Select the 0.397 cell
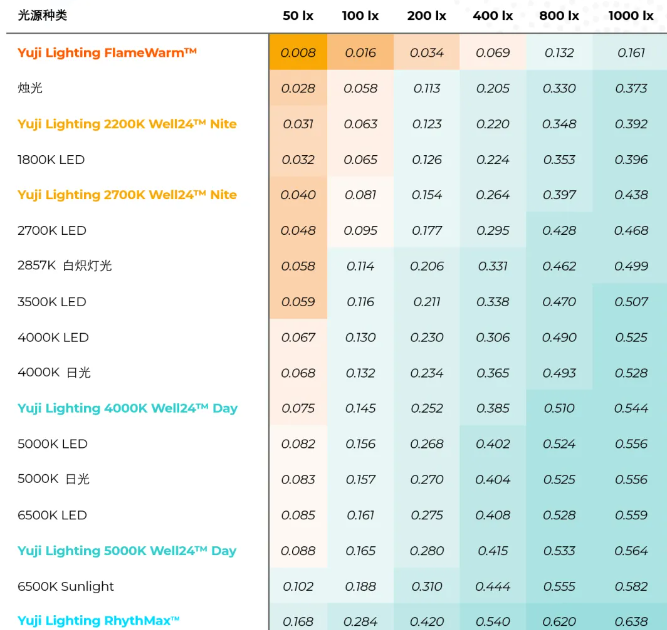The image size is (667, 630). pos(559,195)
